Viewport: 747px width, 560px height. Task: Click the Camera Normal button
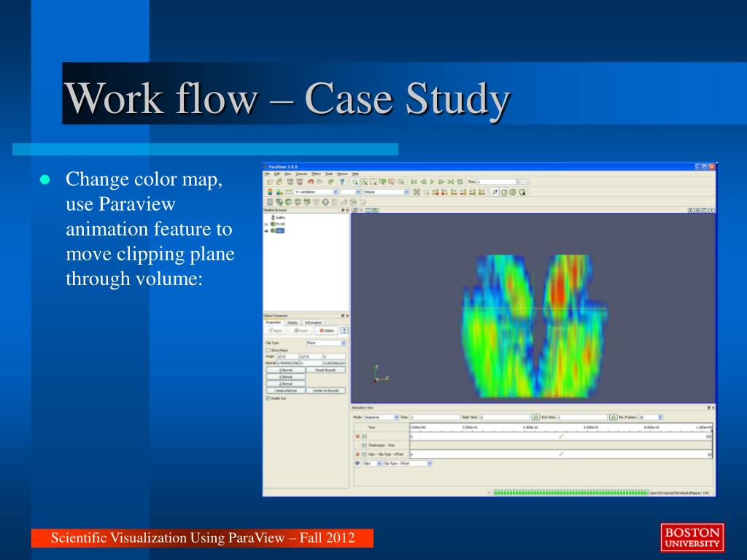coord(286,391)
